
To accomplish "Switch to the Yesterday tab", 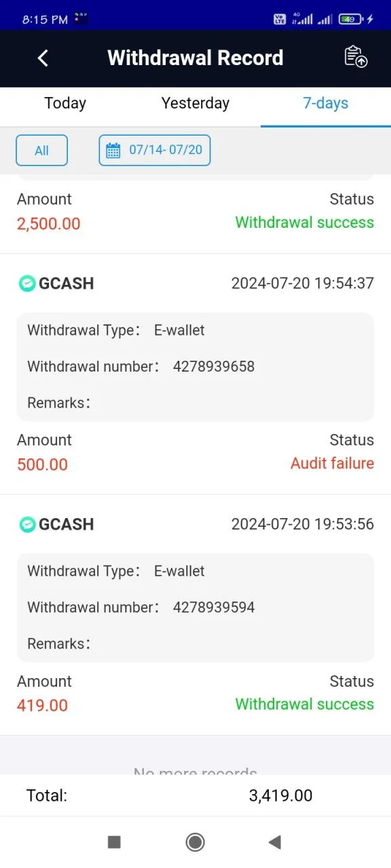I will (x=195, y=103).
